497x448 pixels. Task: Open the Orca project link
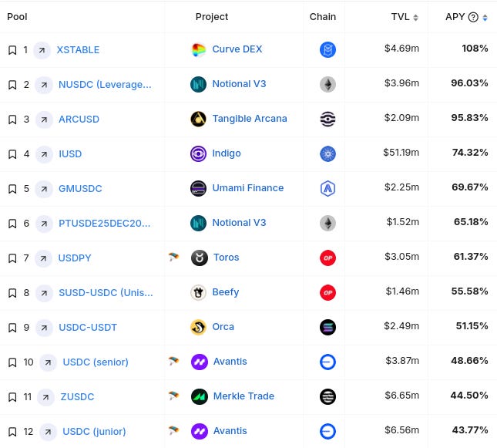pyautogui.click(x=223, y=327)
